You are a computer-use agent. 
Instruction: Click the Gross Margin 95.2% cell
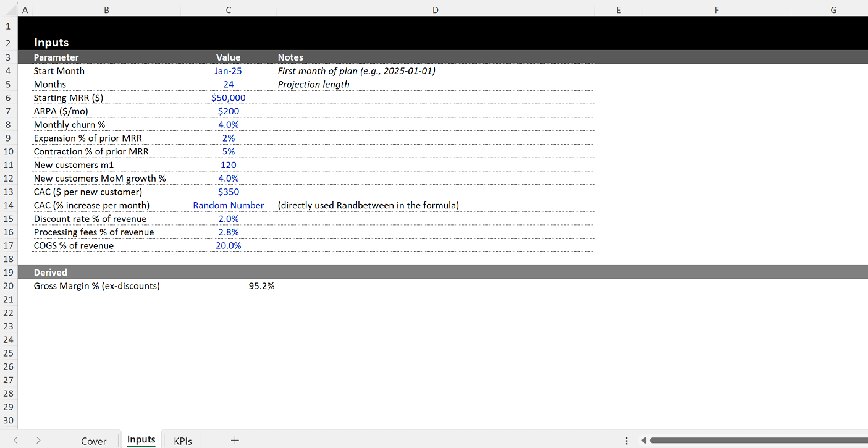tap(261, 285)
